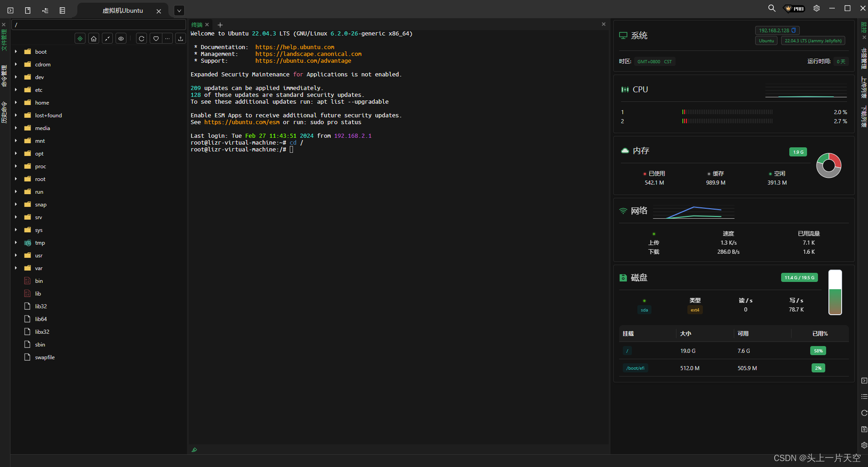
Task: Click the 1.9 G memory total badge
Action: pyautogui.click(x=798, y=152)
